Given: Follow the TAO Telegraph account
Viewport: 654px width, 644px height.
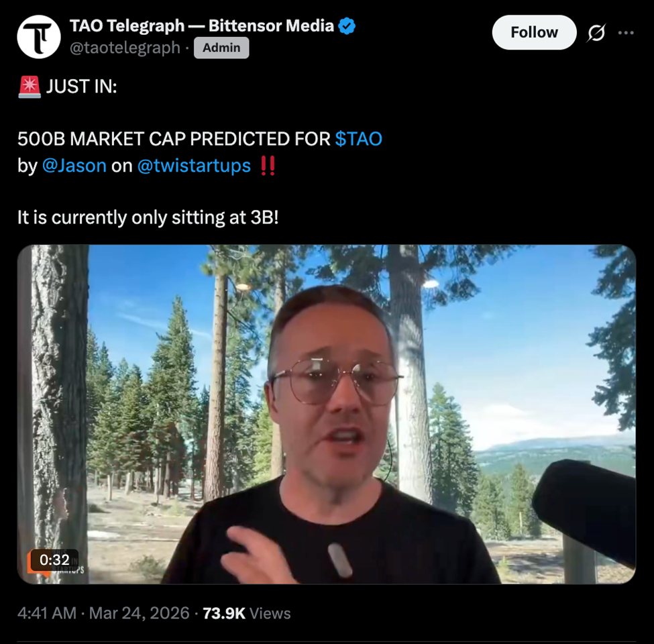Looking at the screenshot, I should [x=535, y=32].
